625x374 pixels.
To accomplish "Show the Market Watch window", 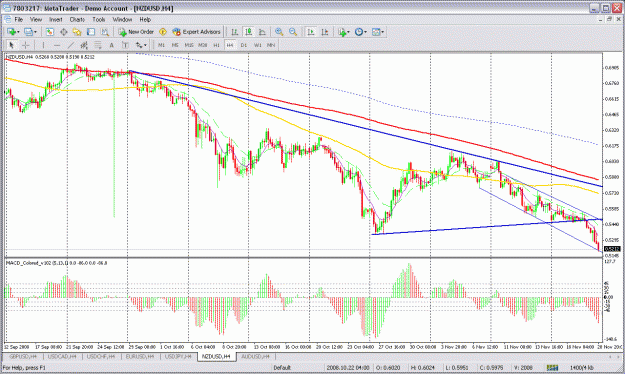I will coord(49,32).
